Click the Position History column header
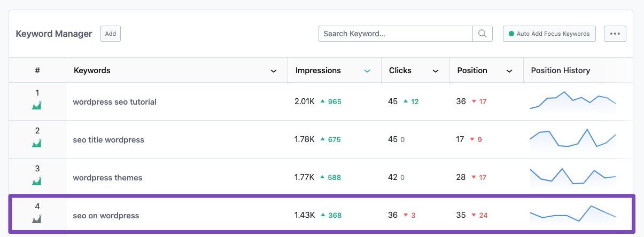This screenshot has height=237, width=644. [x=560, y=70]
